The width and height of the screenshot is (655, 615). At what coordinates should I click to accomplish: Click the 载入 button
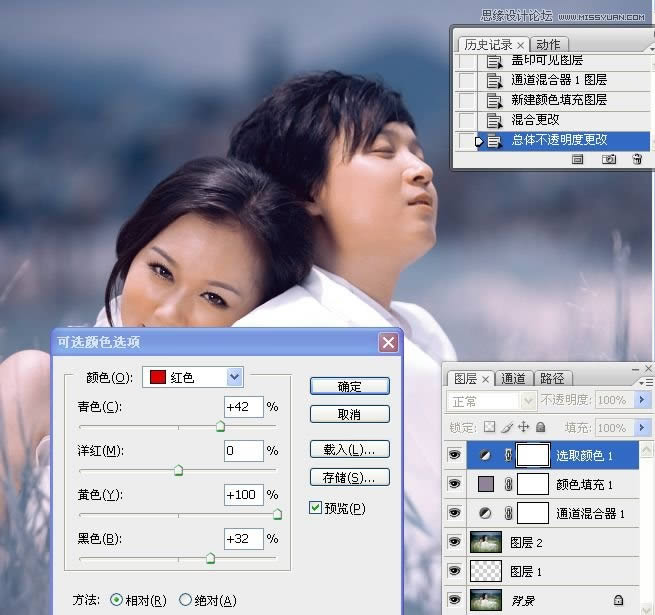[349, 449]
